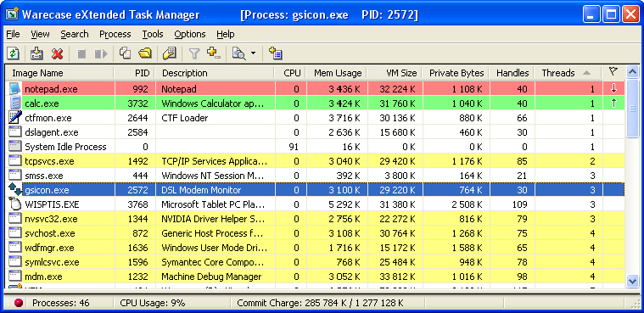Open the dropdown arrow beside the find icon
Image resolution: width=644 pixels, height=313 pixels.
pos(253,53)
